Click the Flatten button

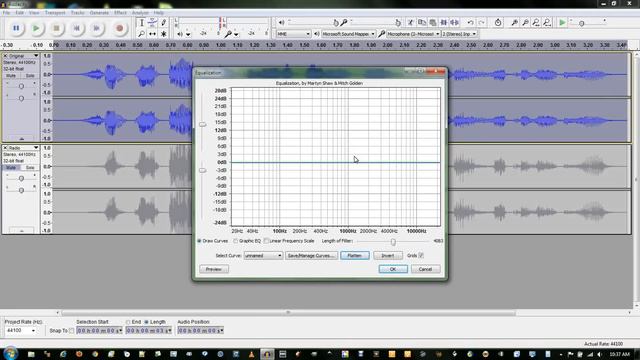[355, 256]
